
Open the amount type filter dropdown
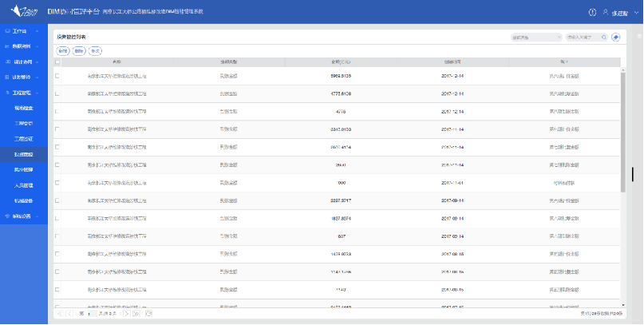click(536, 38)
